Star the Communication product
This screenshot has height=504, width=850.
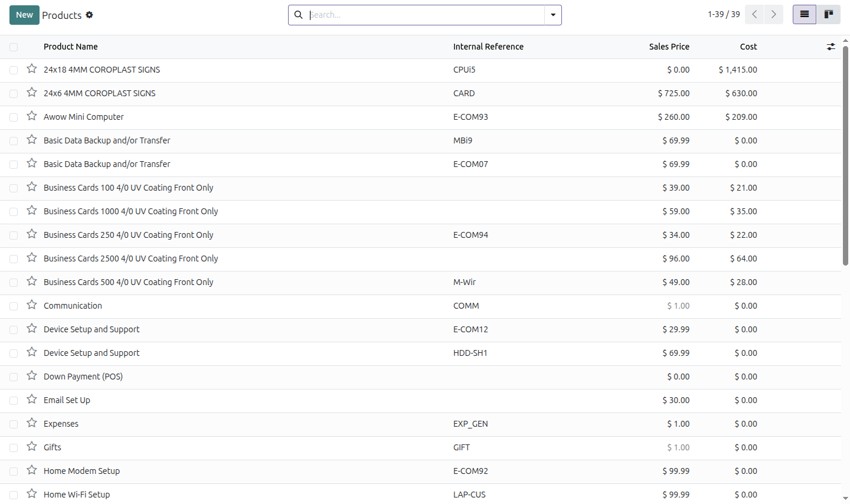click(x=32, y=305)
